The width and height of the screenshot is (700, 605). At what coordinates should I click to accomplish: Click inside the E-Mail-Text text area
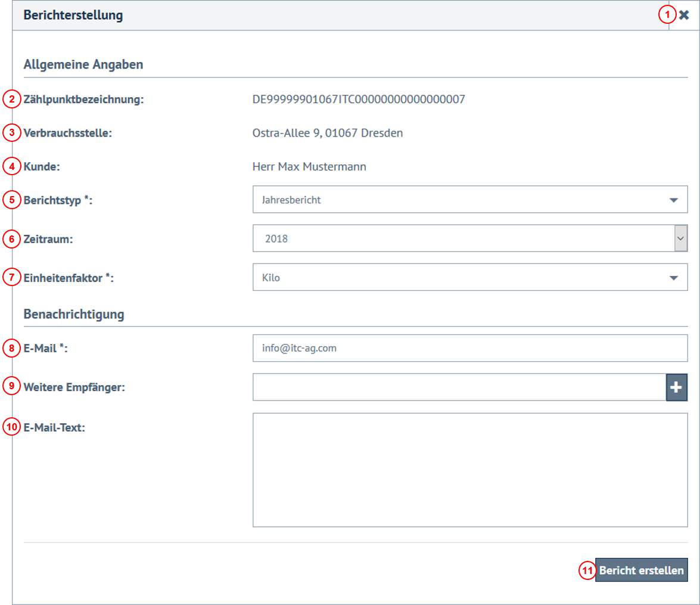(x=469, y=470)
